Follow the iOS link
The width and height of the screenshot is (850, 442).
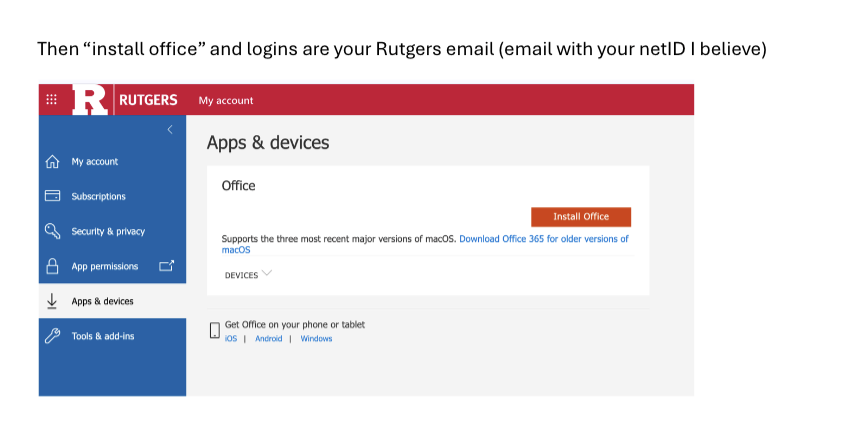(x=231, y=339)
